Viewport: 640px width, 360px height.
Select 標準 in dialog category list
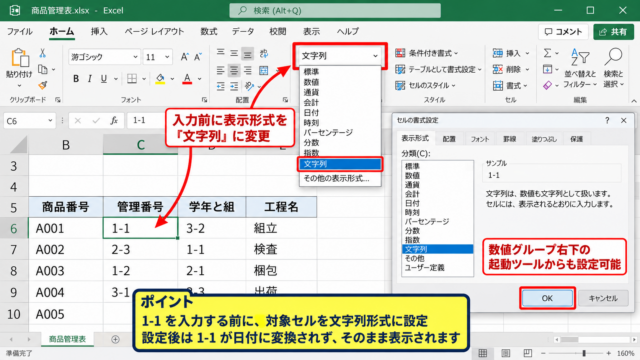click(x=412, y=166)
